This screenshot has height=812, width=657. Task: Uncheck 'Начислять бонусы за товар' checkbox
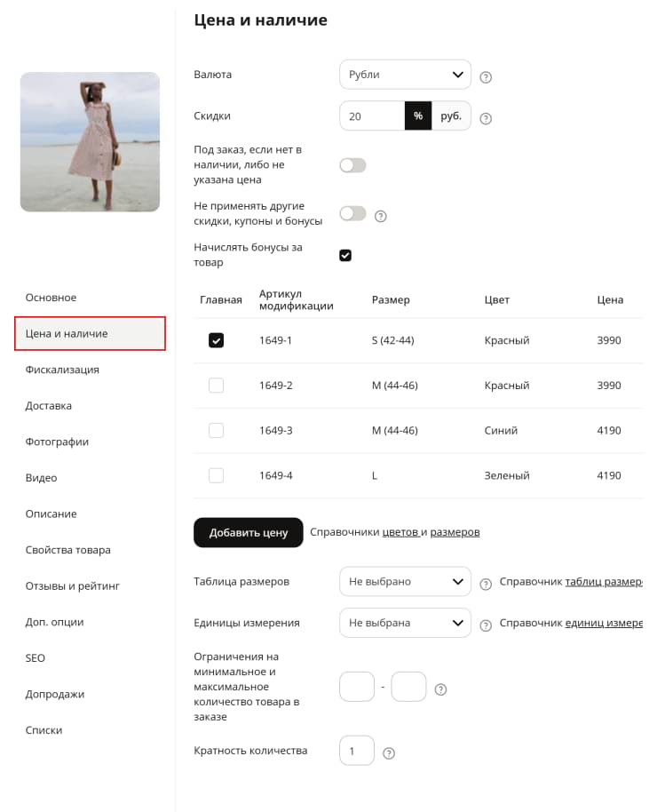[x=345, y=255]
